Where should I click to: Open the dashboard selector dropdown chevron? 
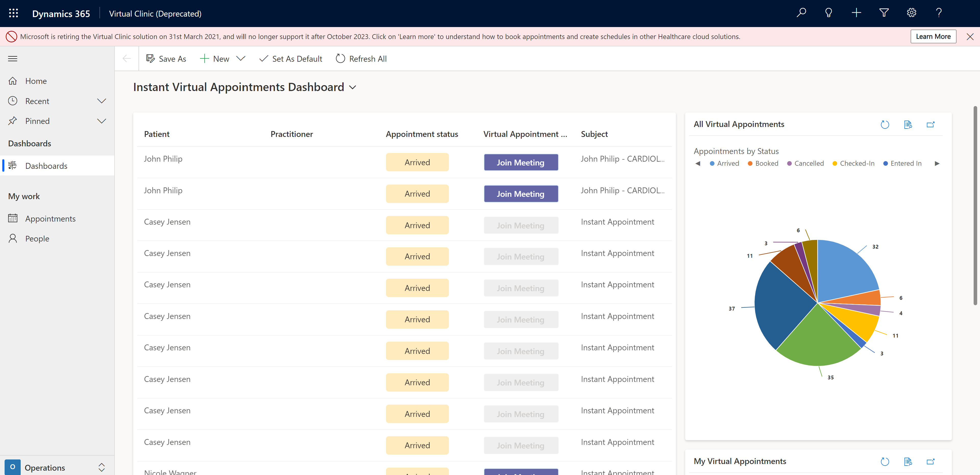tap(353, 87)
